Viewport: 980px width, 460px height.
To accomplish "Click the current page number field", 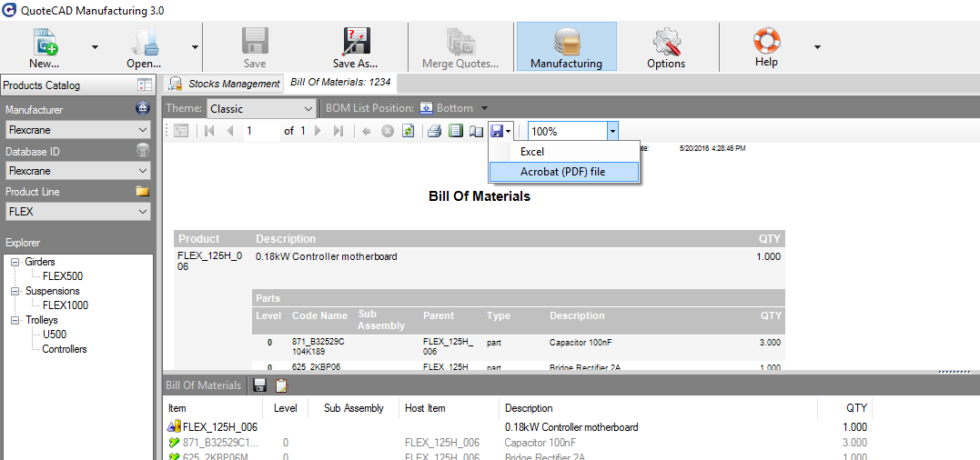I will click(x=260, y=131).
